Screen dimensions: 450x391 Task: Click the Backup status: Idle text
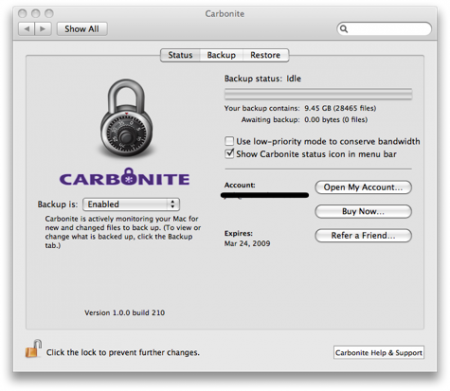point(263,79)
